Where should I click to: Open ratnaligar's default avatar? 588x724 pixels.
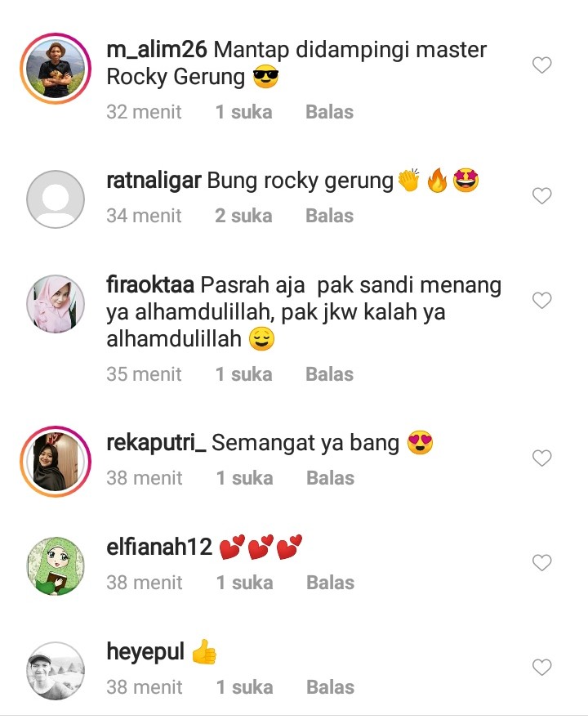click(56, 199)
